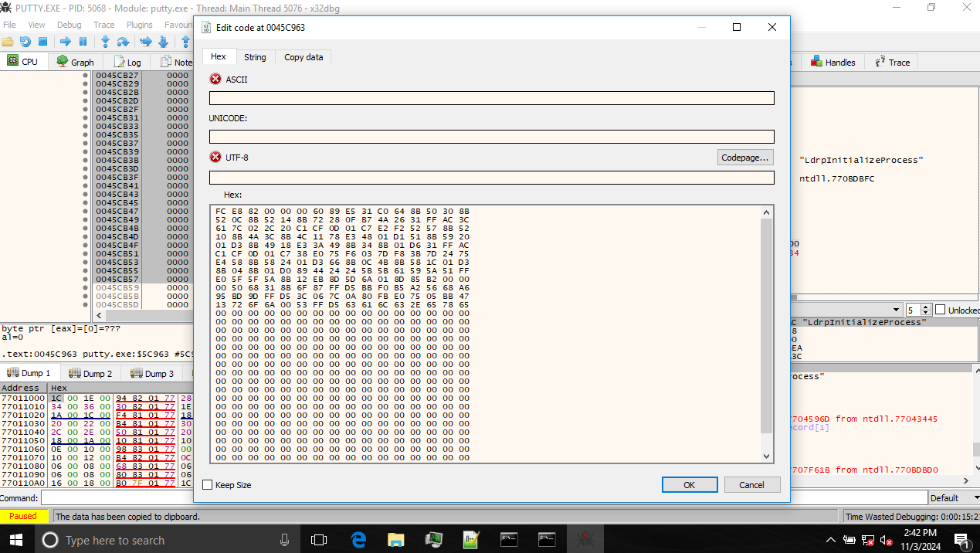Switch to the Log tab
Viewport: 980px width, 553px height.
pyautogui.click(x=127, y=62)
